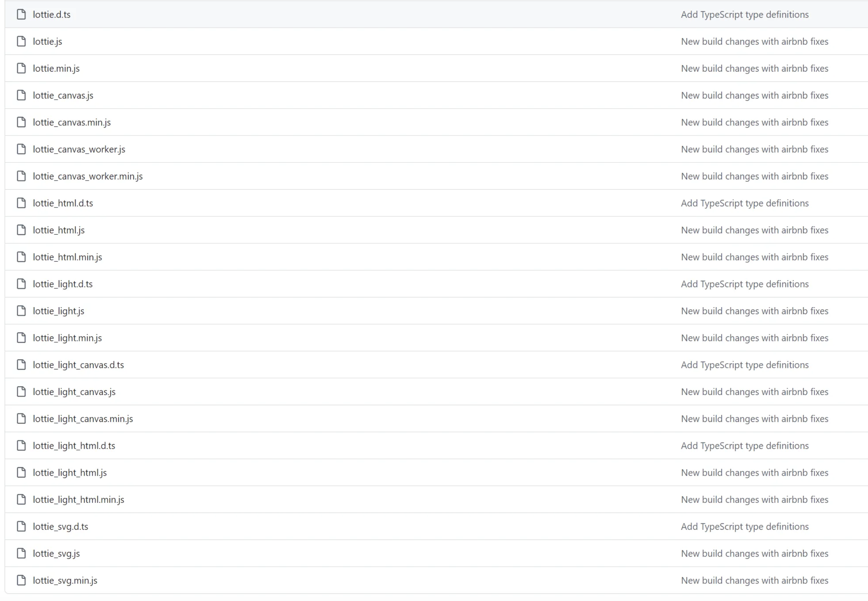Click file icon beside lottie_canvas.min.js
This screenshot has width=868, height=601.
21,122
